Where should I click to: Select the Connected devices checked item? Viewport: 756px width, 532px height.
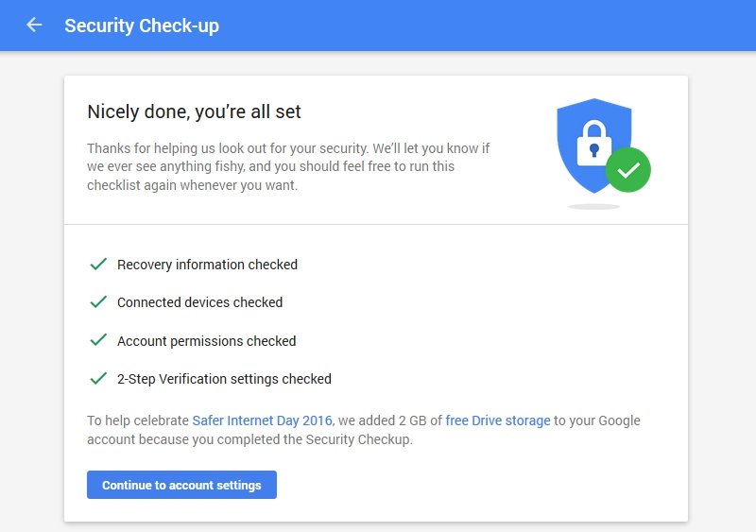click(199, 302)
